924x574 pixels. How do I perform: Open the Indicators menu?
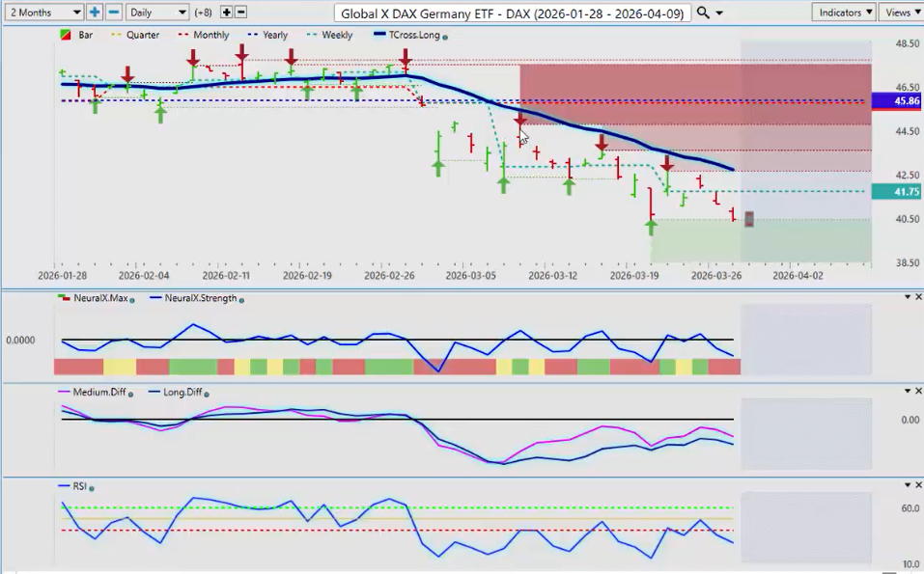[843, 13]
